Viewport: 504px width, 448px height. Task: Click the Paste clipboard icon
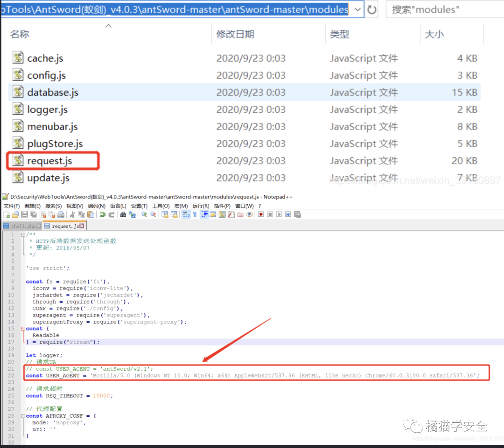coord(91,214)
